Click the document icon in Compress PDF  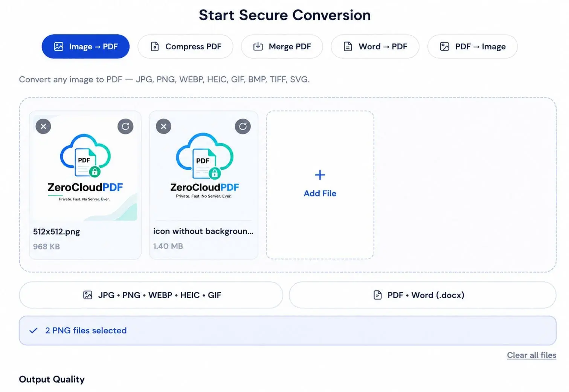(x=155, y=47)
